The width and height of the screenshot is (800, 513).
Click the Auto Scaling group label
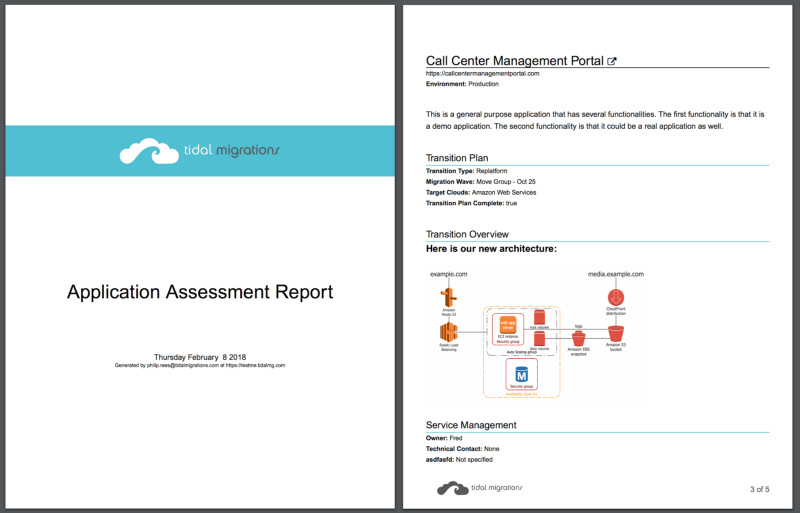[x=521, y=352]
